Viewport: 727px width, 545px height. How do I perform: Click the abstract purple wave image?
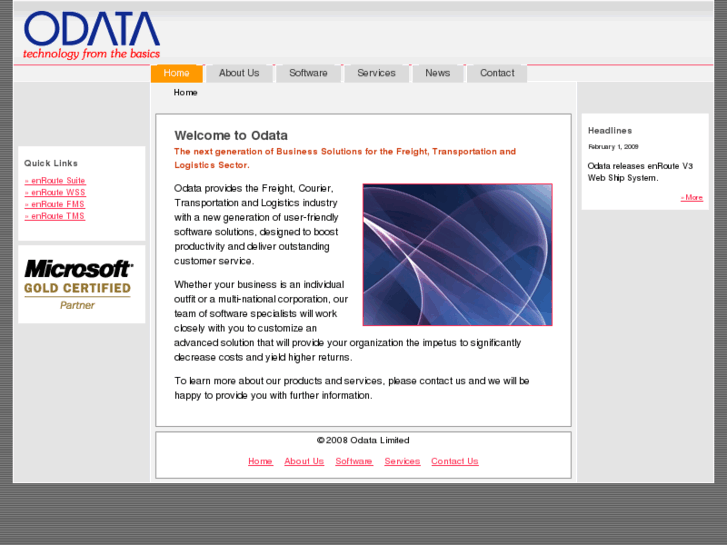tap(458, 255)
